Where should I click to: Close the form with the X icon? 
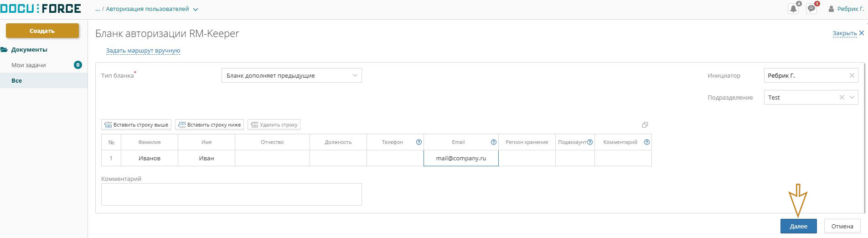(861, 33)
